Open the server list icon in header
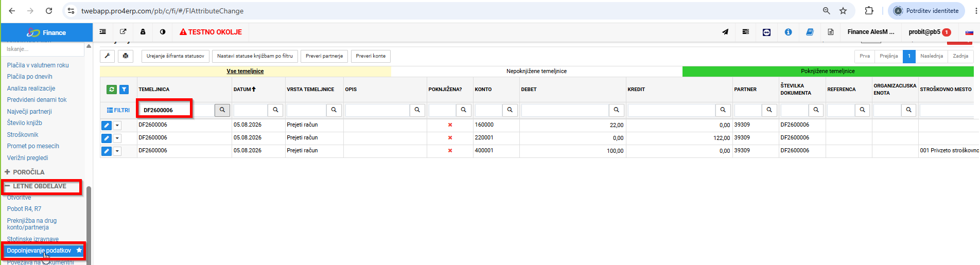The image size is (980, 265). coord(746,32)
